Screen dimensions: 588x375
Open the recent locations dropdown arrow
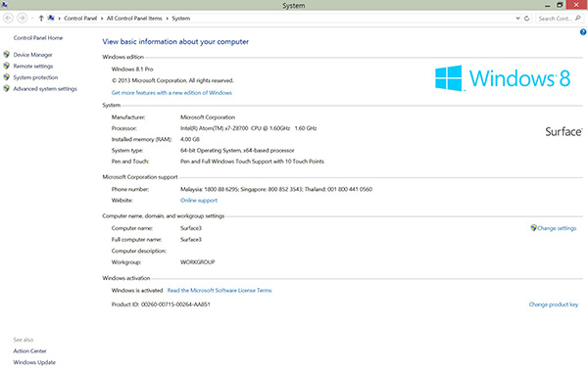click(32, 18)
